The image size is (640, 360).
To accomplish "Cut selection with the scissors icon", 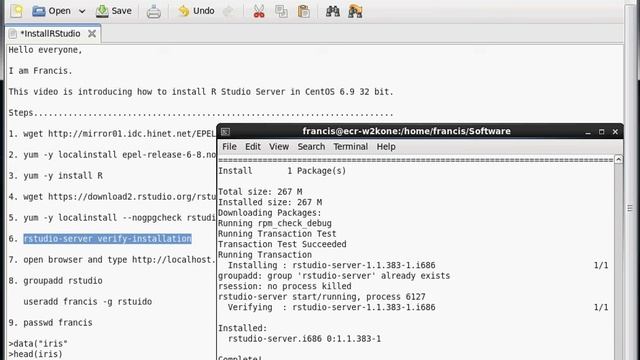I will 259,11.
